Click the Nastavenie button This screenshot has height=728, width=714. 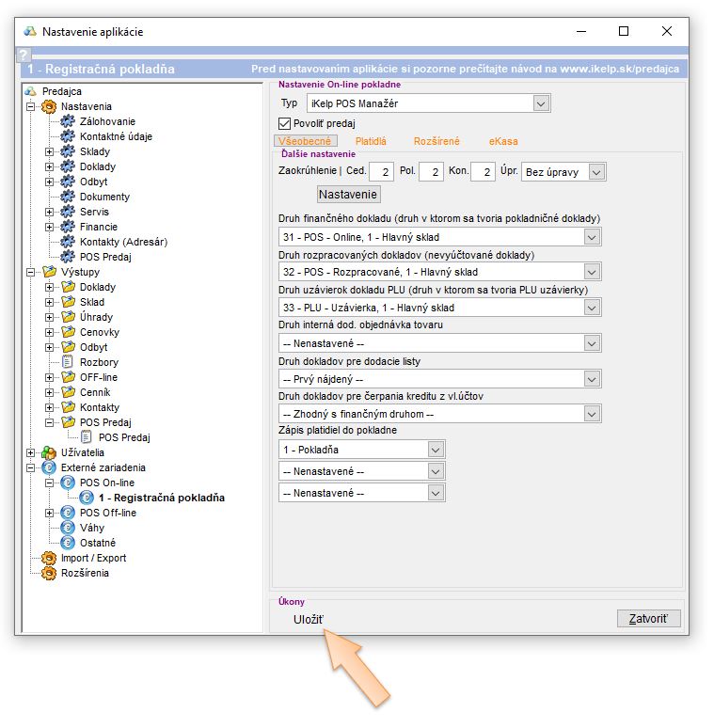pos(348,195)
